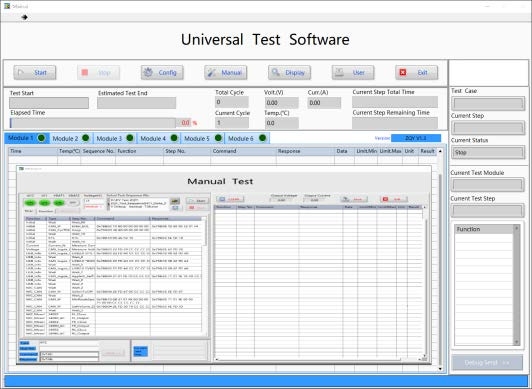
Task: Click the Current Step field in right panel
Action: (488, 128)
